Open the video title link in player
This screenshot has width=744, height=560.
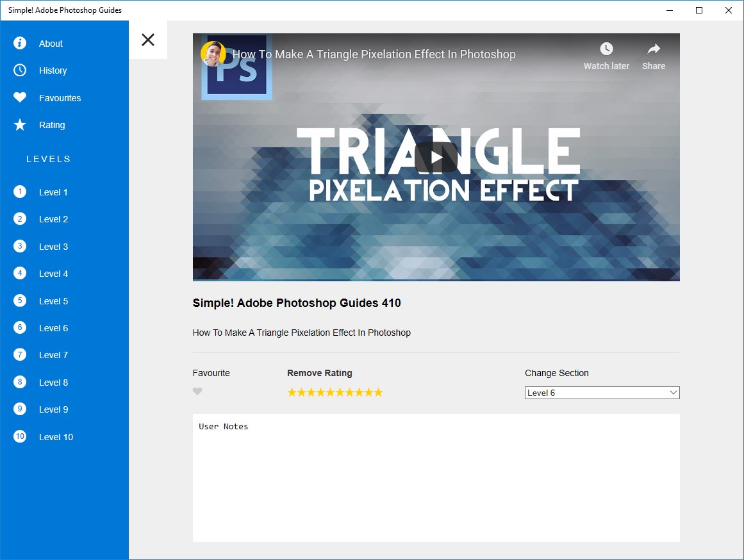(374, 54)
